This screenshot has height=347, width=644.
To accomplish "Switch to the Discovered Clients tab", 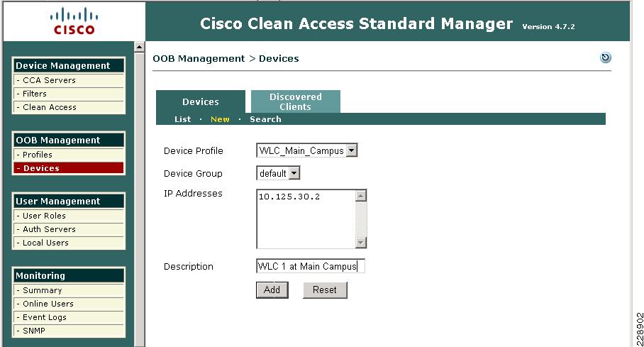I will click(295, 101).
